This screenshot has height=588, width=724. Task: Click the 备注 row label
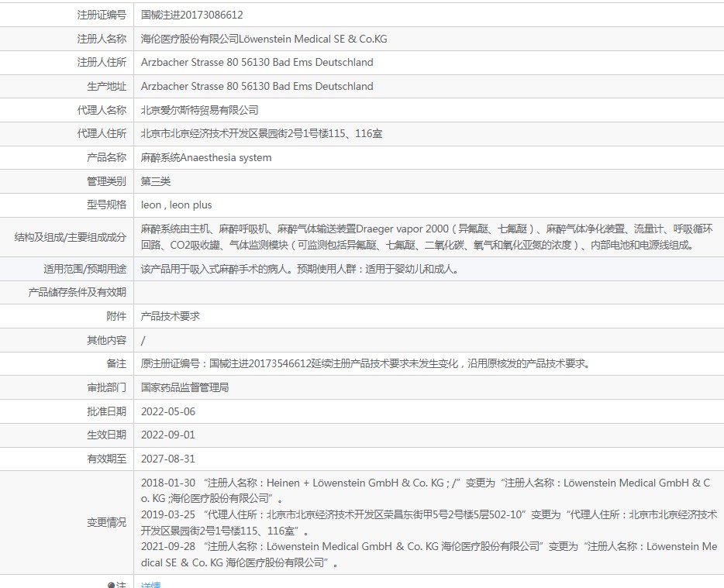(116, 363)
